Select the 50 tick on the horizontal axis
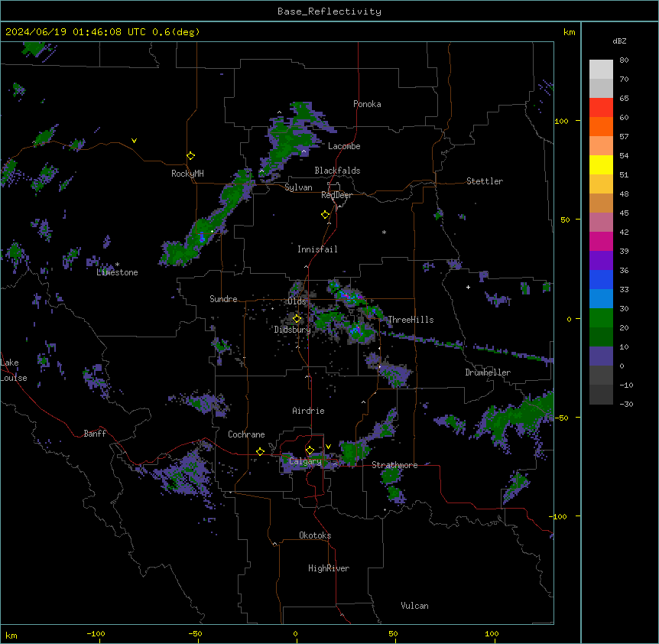Screen dimensions: 659x644 394,633
